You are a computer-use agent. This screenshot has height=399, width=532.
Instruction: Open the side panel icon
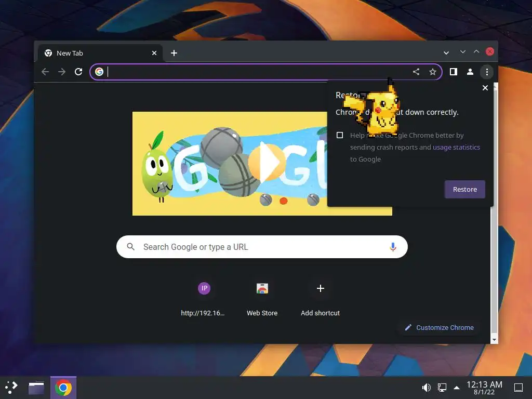click(x=453, y=72)
